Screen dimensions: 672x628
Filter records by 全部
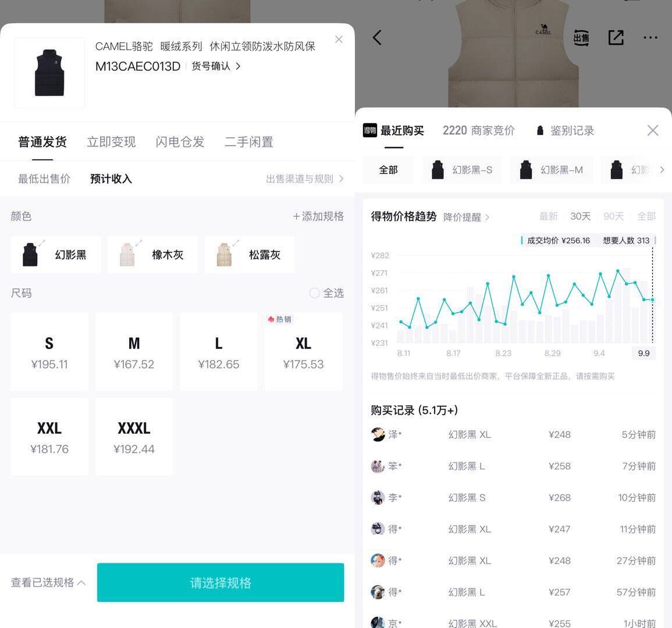click(x=388, y=170)
